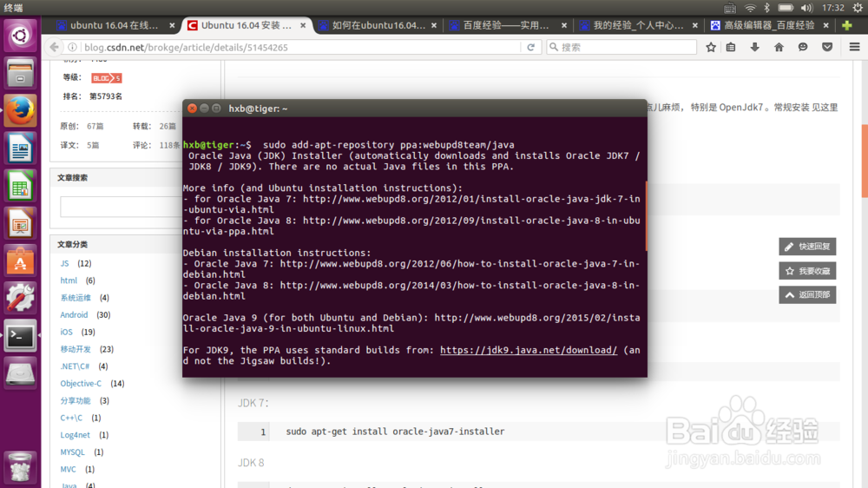Open the Bluetooth indicator menu
The height and width of the screenshot is (488, 868).
point(766,8)
